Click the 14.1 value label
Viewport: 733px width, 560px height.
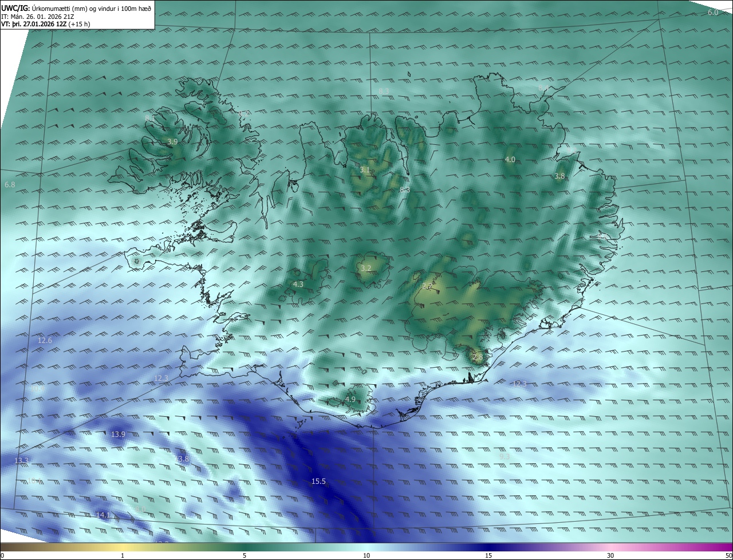tap(103, 515)
